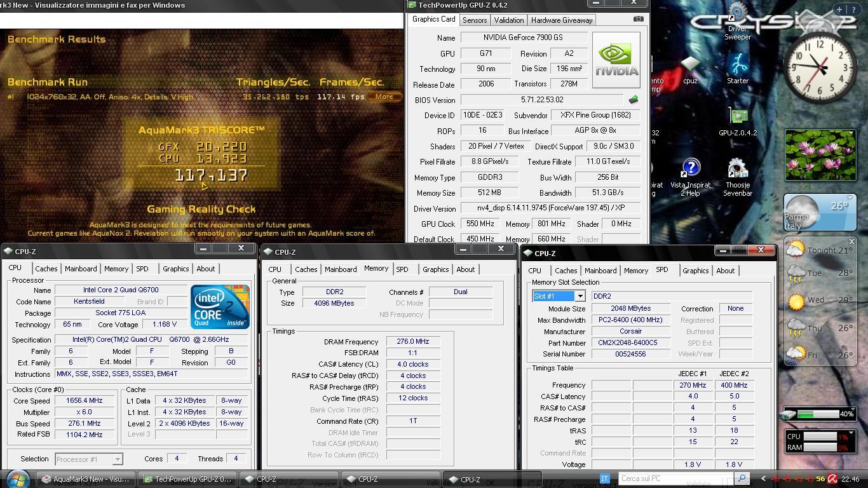
Task: Click the RAM usage bar in gadget
Action: point(820,447)
